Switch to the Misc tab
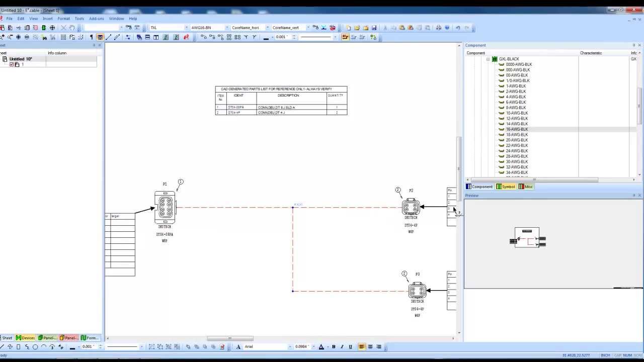 (526, 187)
